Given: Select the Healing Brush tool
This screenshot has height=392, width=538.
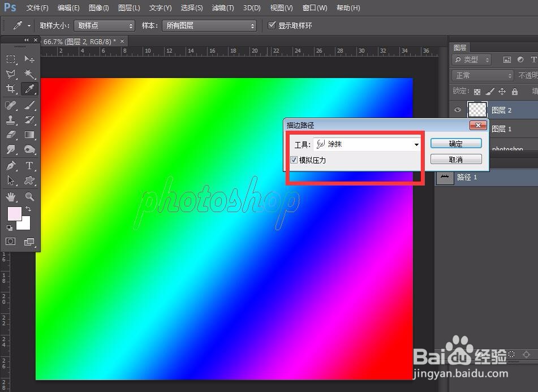Looking at the screenshot, I should 11,105.
